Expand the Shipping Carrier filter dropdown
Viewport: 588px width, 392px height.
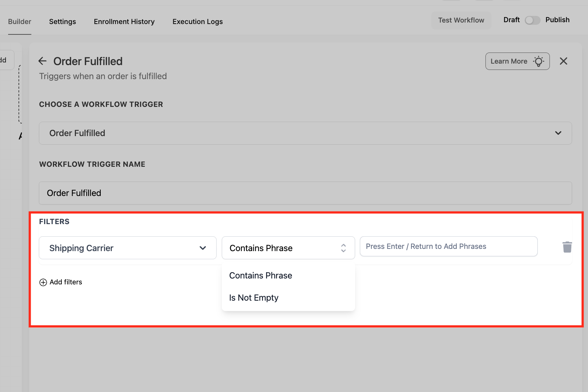[x=128, y=248]
